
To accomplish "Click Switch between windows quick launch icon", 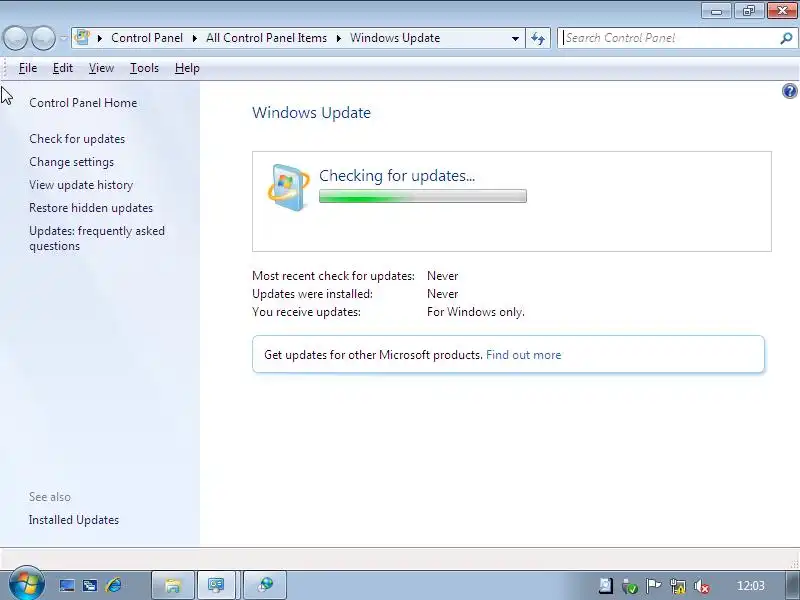I will tap(90, 585).
